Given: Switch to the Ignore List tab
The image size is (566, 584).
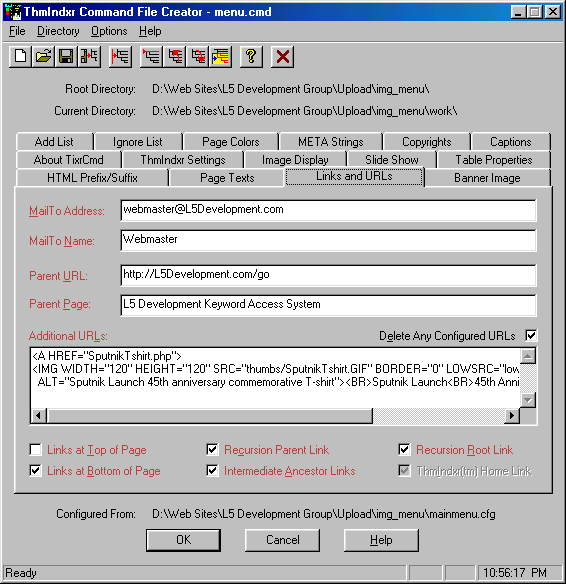Looking at the screenshot, I should pos(138,142).
